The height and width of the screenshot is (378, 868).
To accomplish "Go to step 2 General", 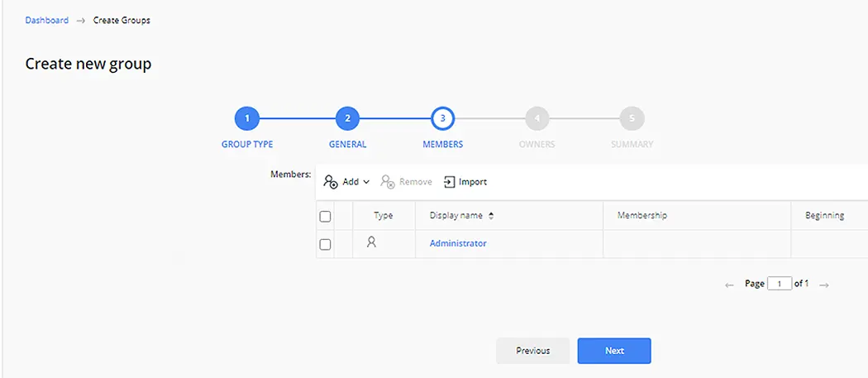I will coord(348,118).
